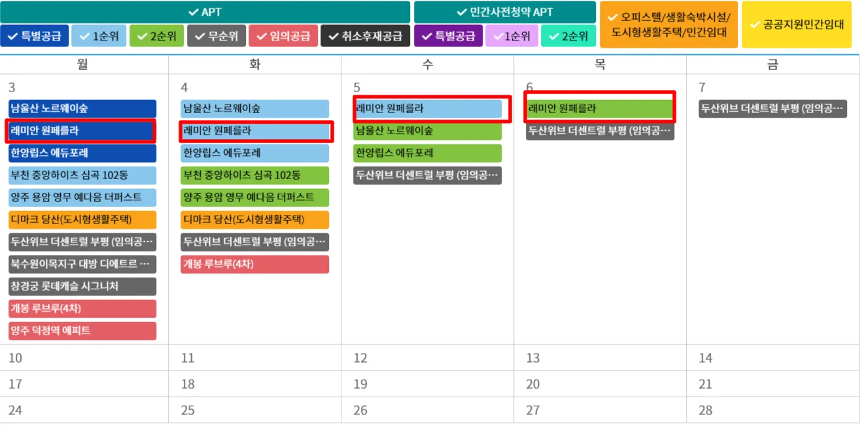
Task: Uncheck the 무순위 filter
Action: (x=215, y=36)
